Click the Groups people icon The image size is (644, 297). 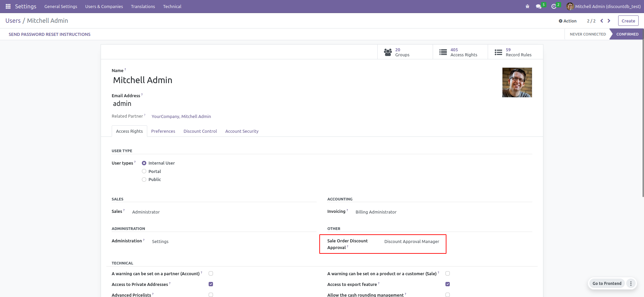(x=388, y=52)
